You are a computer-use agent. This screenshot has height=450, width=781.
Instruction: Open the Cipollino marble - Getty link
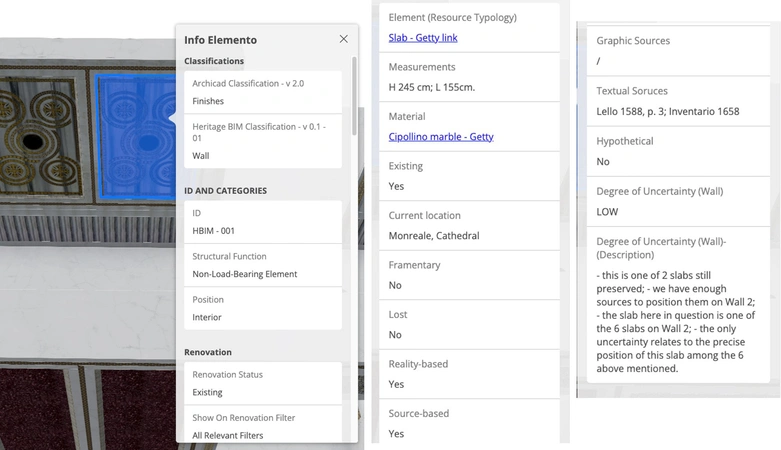tap(440, 137)
